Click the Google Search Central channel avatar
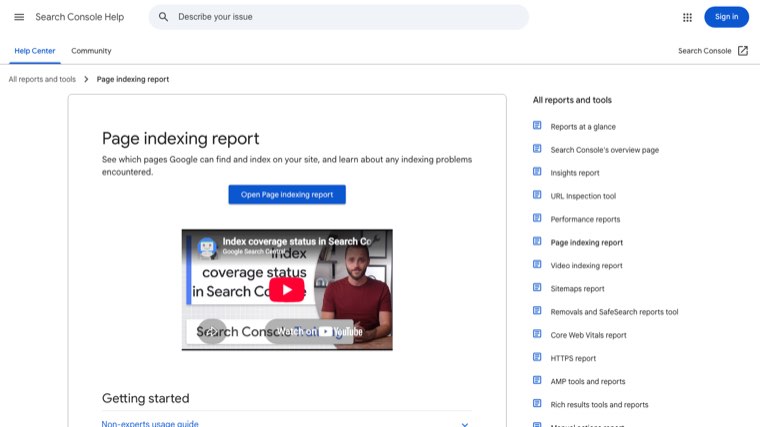Viewport: 760px width, 427px height. tap(207, 247)
